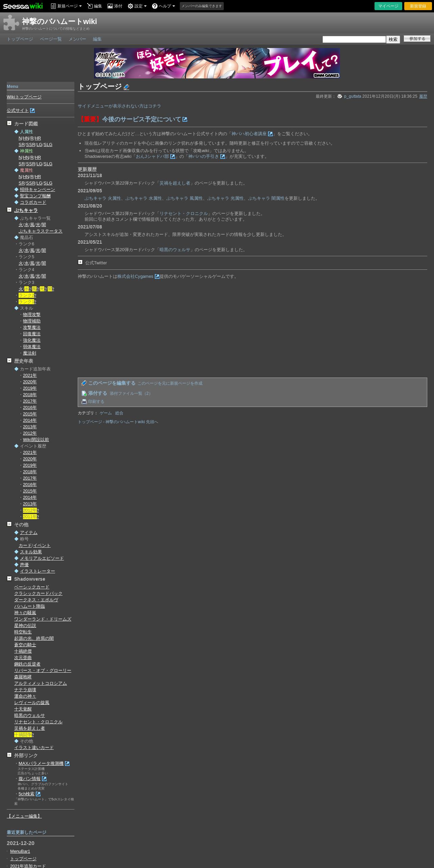Open the メンバー navigation tab
The height and width of the screenshot is (868, 434).
[x=77, y=39]
